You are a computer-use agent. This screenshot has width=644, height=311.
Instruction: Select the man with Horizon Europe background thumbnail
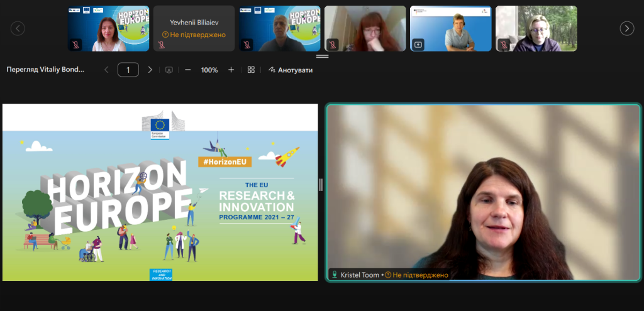tap(280, 28)
